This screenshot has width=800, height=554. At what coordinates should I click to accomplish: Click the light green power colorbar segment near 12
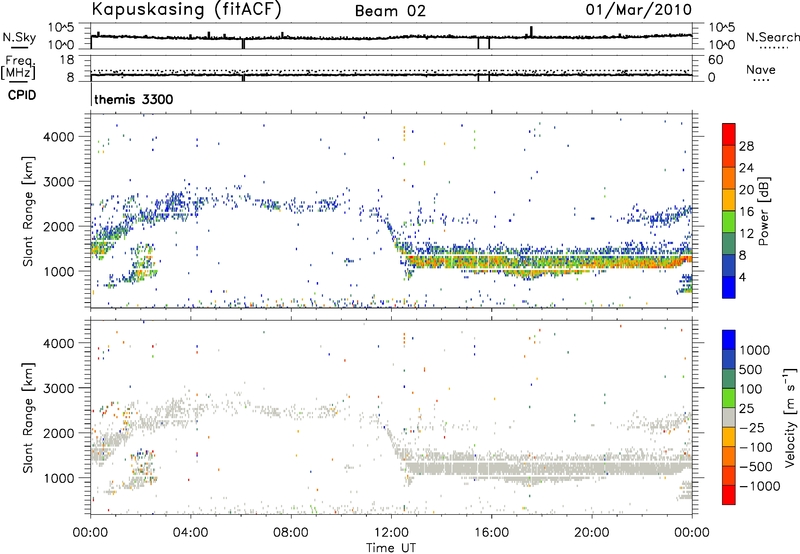coord(729,222)
